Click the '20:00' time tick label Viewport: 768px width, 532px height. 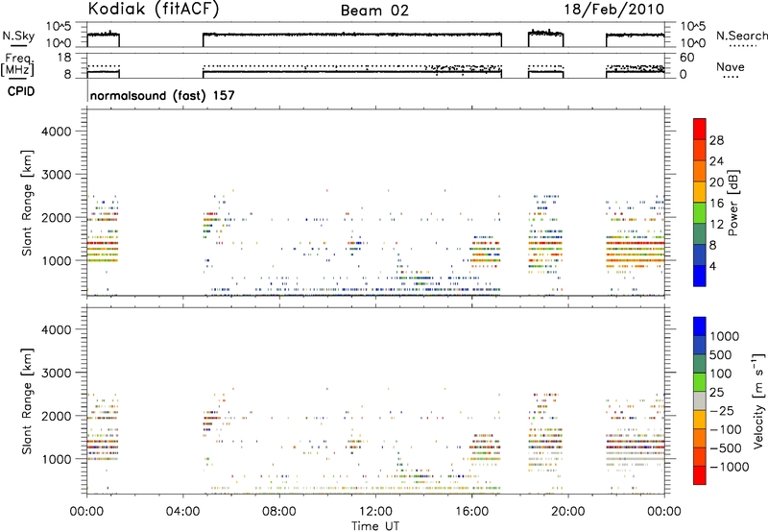(x=568, y=512)
